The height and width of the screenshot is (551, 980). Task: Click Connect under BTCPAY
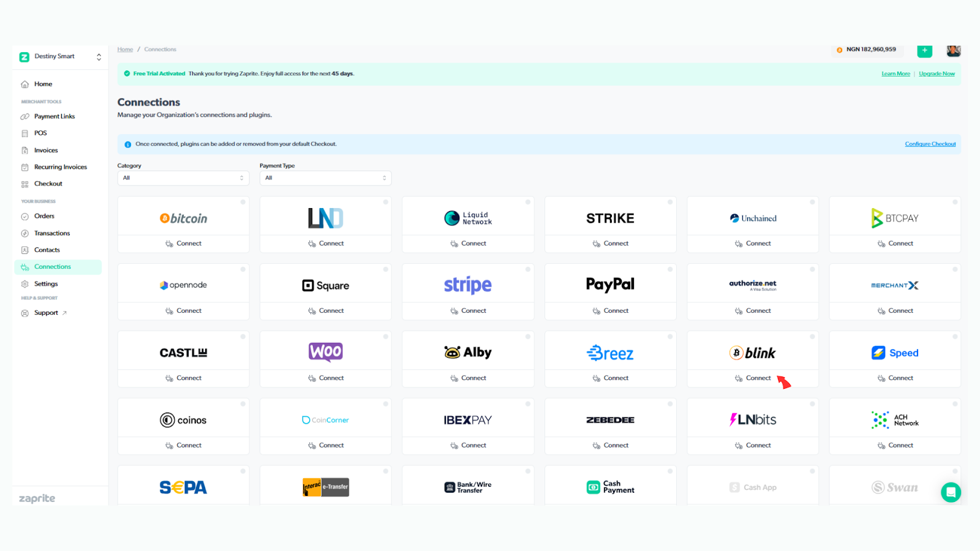895,244
